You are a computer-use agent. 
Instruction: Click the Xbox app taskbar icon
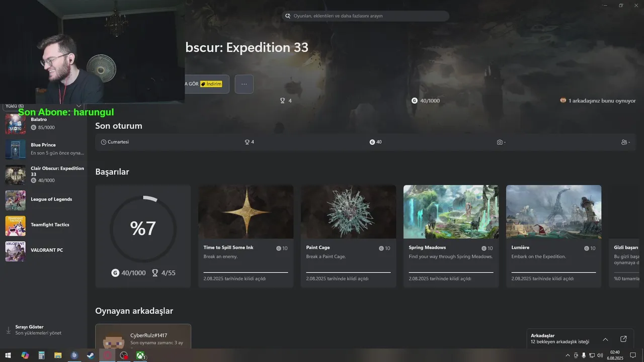(140, 355)
